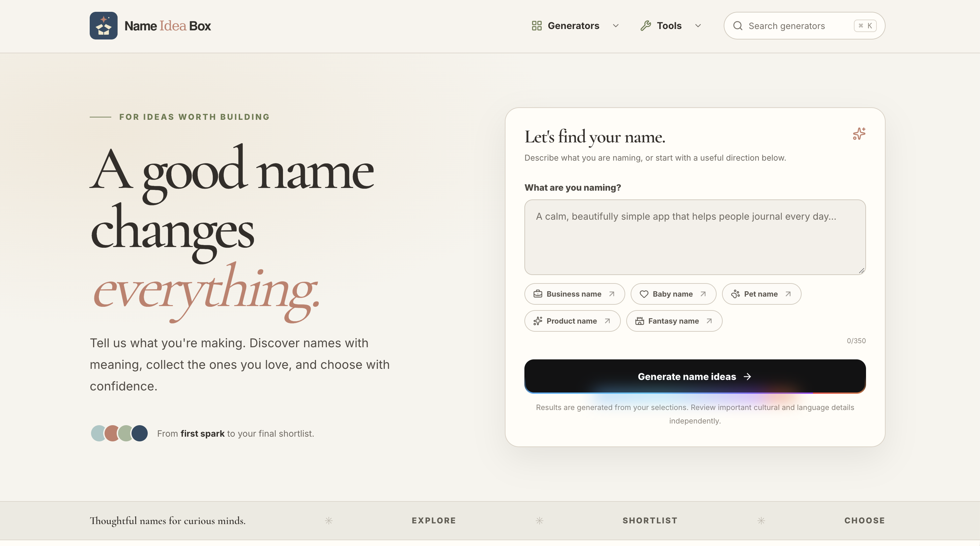Click the terracotta color circle

(112, 433)
